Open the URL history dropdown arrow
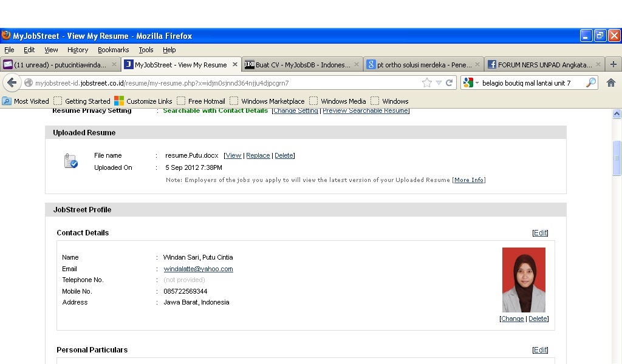This screenshot has width=622, height=364. pyautogui.click(x=439, y=83)
